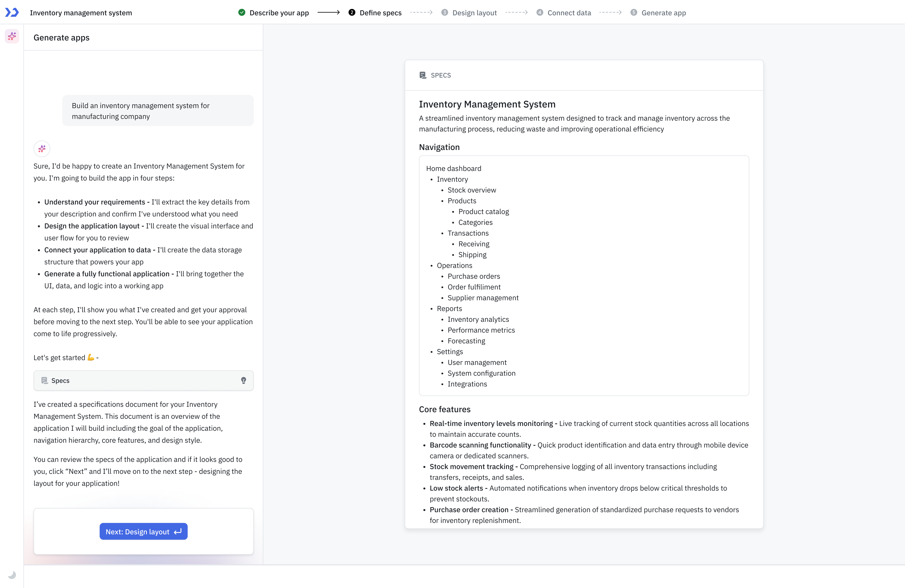The height and width of the screenshot is (588, 905).
Task: Jump to the Design layout step
Action: point(474,13)
